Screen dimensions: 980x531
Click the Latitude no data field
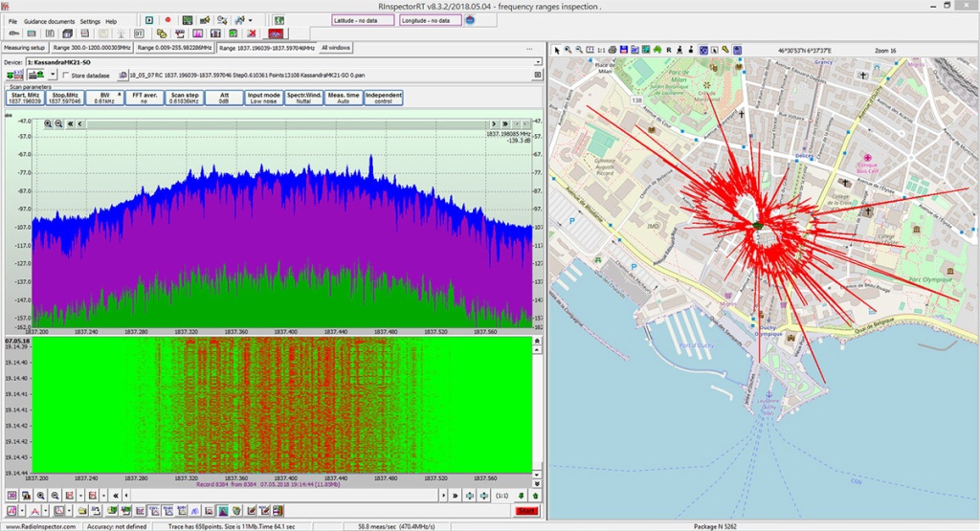tap(363, 20)
